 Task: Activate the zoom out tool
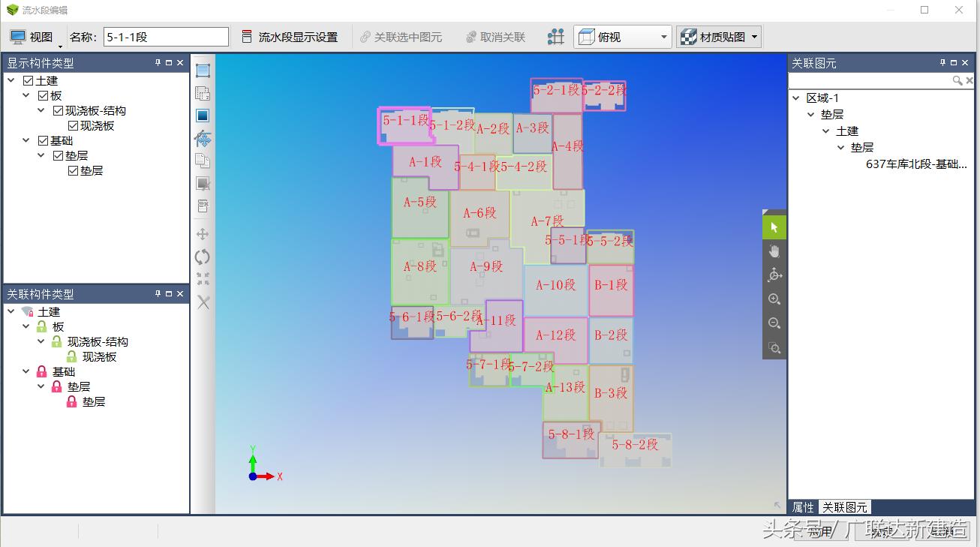[774, 323]
